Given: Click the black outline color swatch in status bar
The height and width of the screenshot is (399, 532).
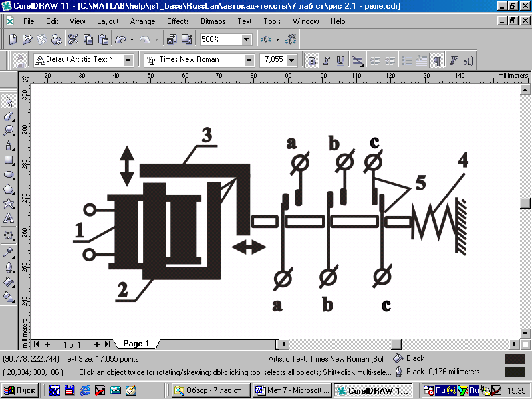Looking at the screenshot, I should pos(514,372).
